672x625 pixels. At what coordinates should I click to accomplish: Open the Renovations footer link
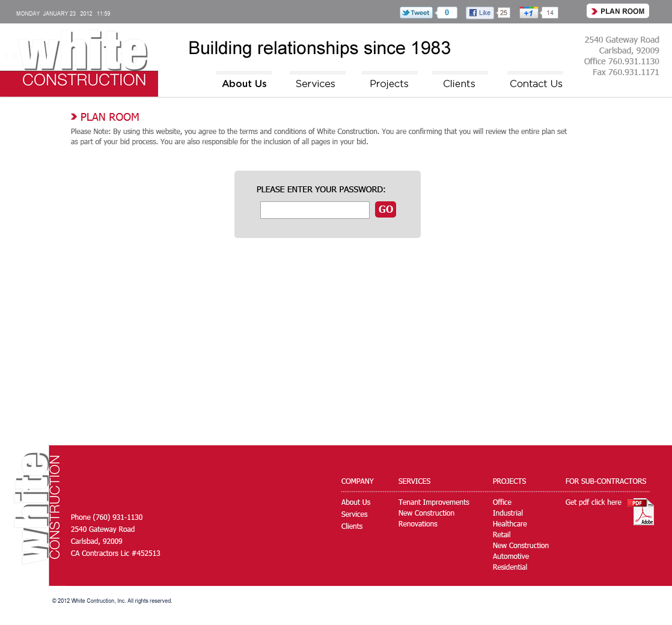[x=418, y=523]
